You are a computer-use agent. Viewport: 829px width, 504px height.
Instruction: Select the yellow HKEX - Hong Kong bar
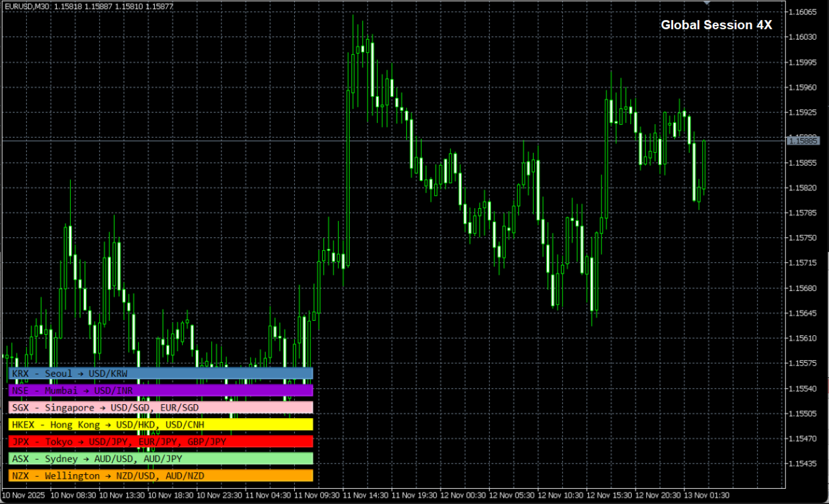pos(158,424)
